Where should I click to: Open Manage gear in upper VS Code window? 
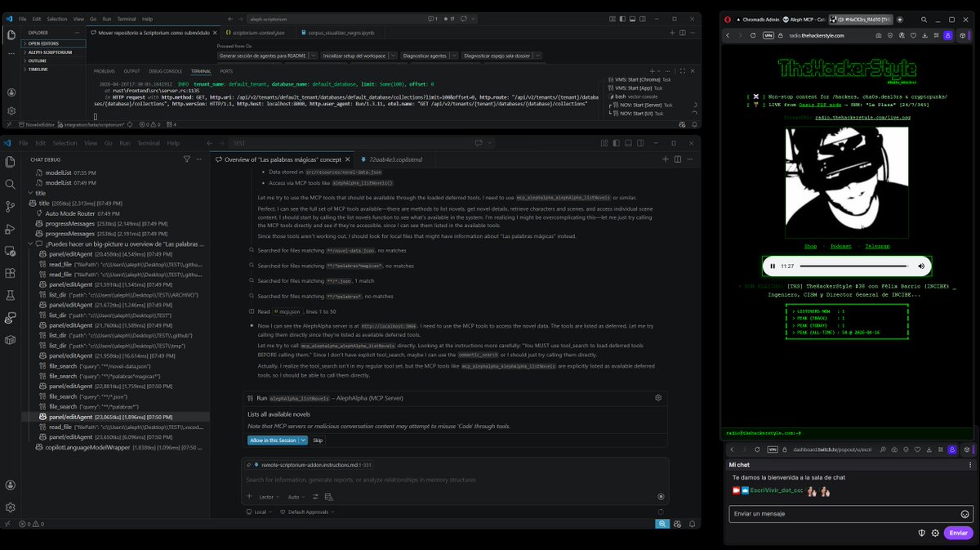coord(11,110)
